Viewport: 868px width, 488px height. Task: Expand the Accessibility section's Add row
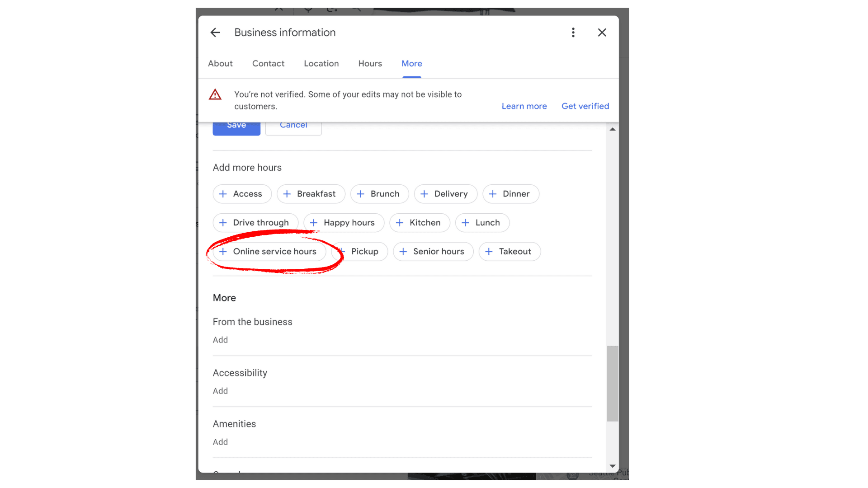coord(220,391)
